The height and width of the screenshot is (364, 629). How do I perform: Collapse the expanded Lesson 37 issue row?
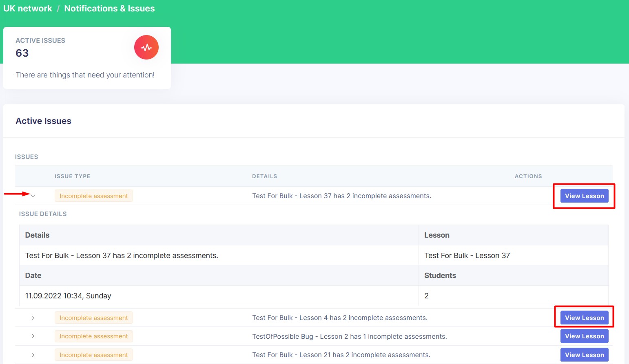(33, 196)
